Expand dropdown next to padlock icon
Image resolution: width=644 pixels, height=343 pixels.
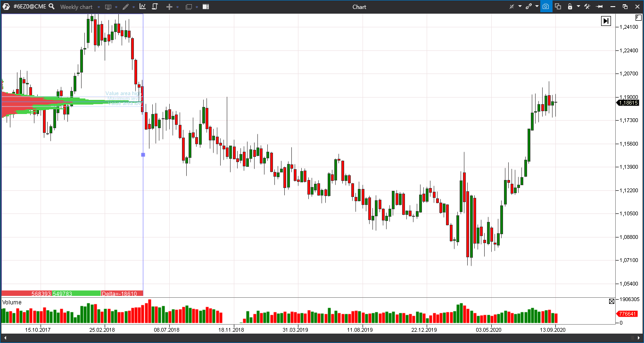[x=578, y=7]
